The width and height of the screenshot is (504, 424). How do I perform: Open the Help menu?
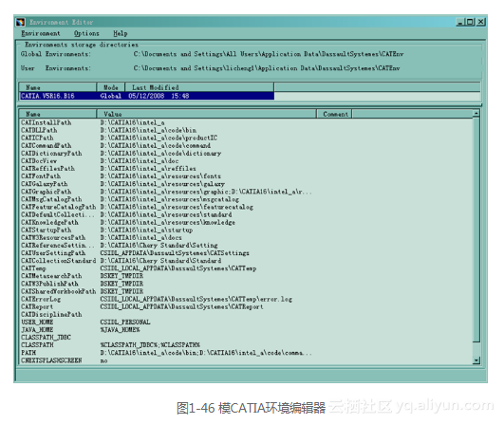(121, 33)
